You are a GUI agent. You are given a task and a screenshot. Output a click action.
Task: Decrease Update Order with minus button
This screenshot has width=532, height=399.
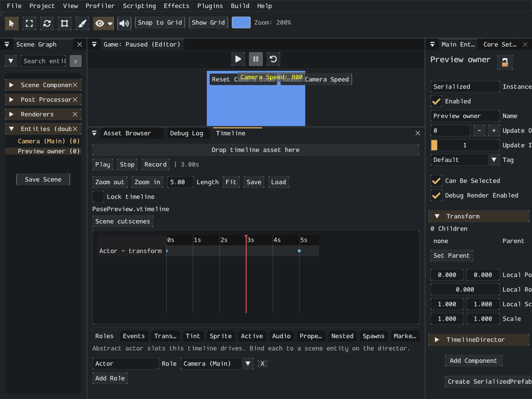479,130
